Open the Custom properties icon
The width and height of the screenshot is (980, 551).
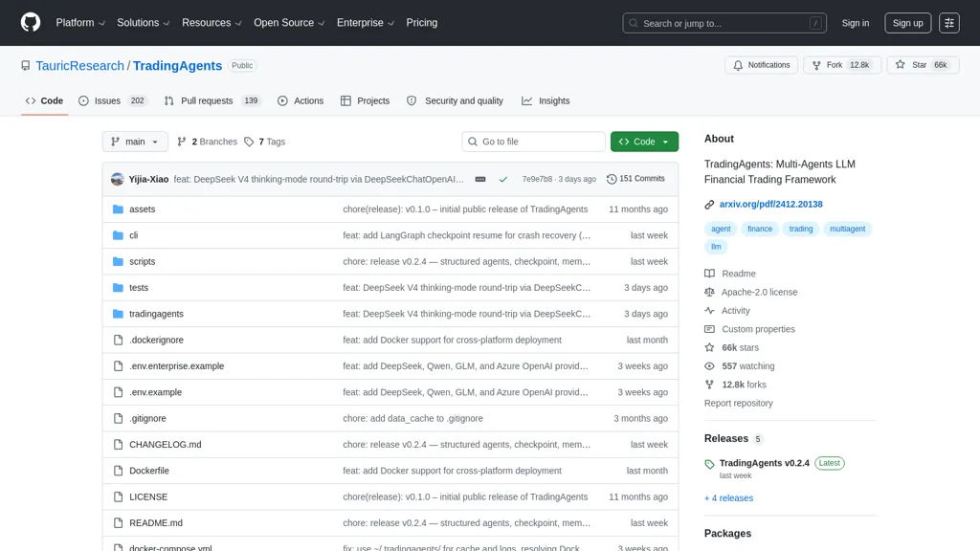(x=709, y=329)
